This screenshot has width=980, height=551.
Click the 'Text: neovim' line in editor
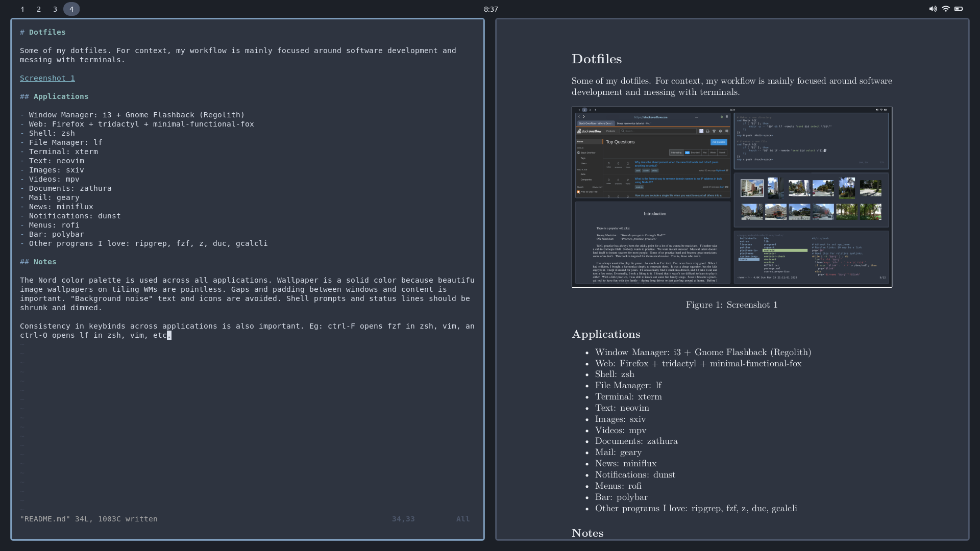(x=52, y=161)
